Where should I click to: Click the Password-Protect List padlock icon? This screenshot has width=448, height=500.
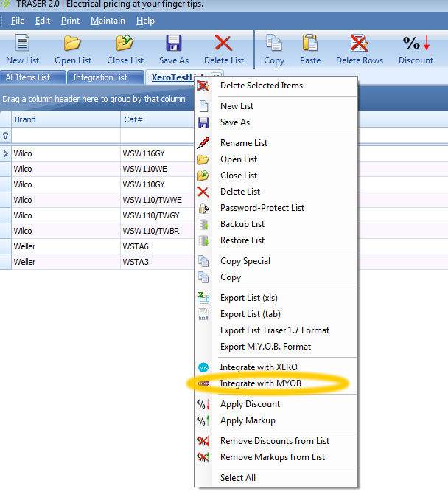[x=203, y=209]
